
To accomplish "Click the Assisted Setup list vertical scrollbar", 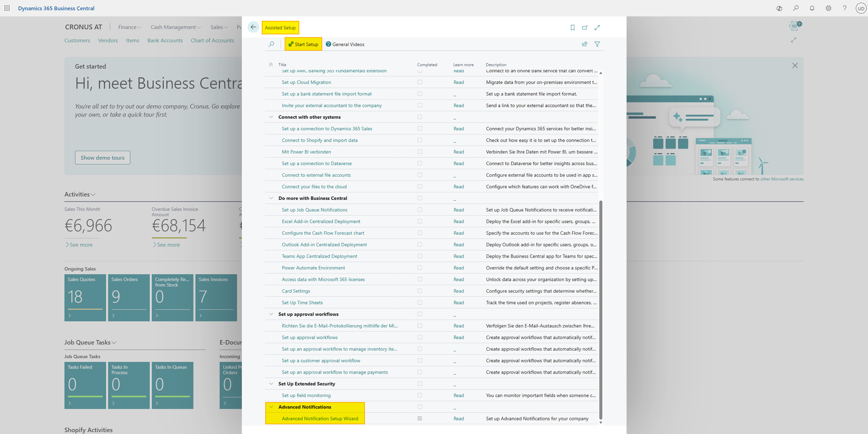I will coord(601,309).
